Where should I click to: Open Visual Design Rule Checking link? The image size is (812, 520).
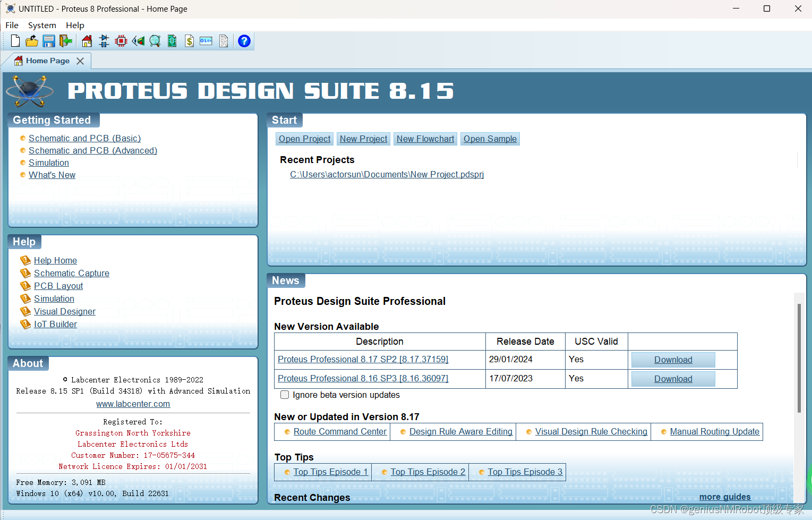(591, 431)
